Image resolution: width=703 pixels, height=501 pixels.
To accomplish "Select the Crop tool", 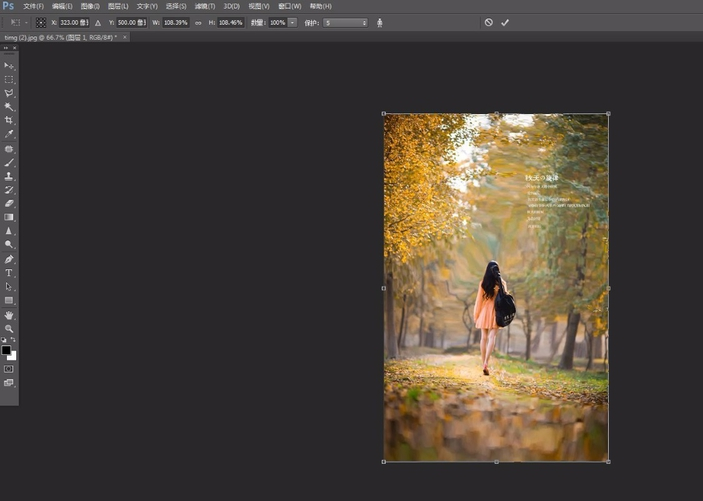I will click(x=9, y=120).
